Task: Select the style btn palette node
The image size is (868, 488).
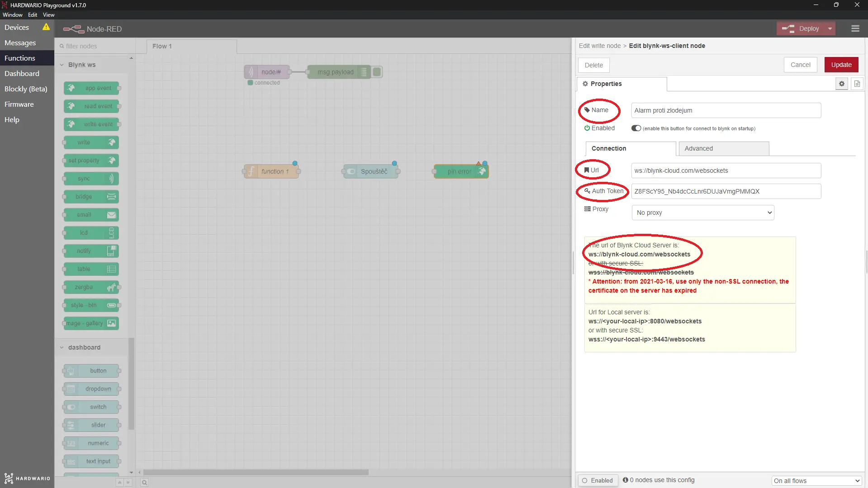Action: [x=92, y=305]
